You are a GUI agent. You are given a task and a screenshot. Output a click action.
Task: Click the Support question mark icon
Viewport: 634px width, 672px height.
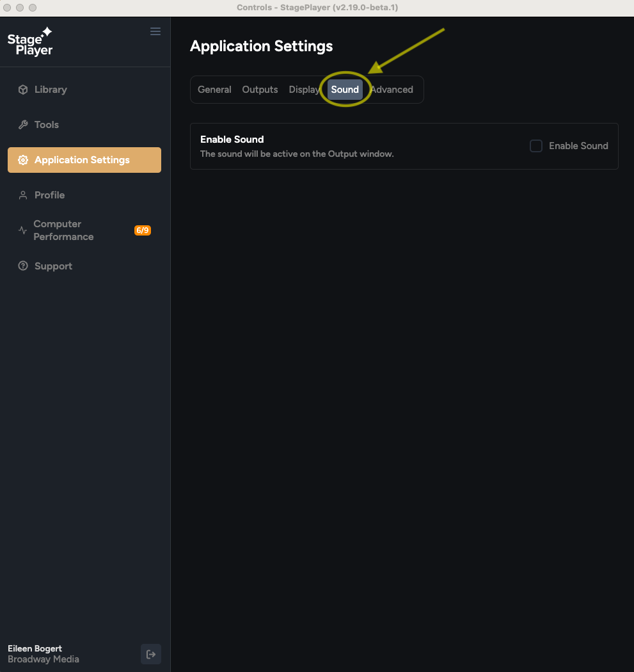click(x=23, y=266)
